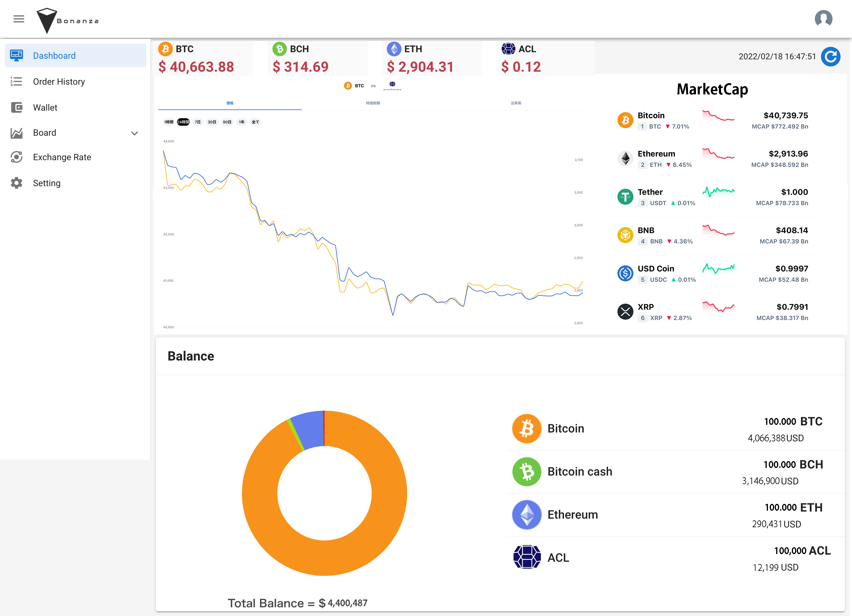Click the Setting gear icon
Screen dimensions: 852x616
[17, 183]
